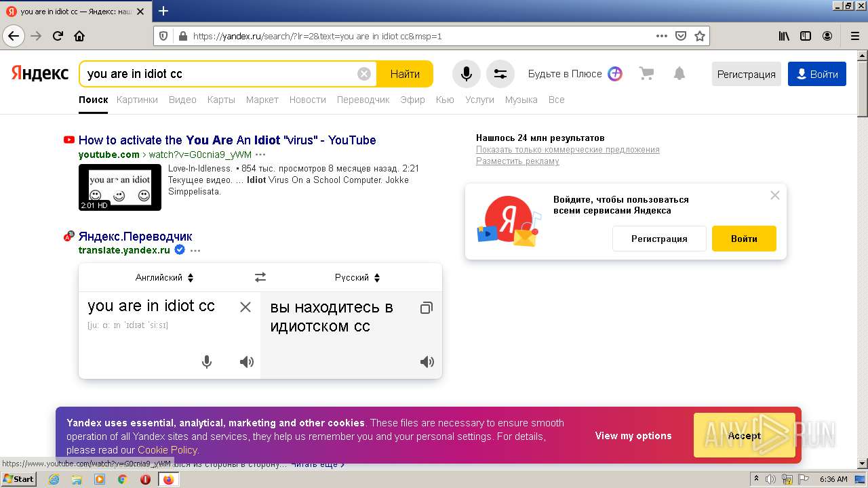Click the Будьте в Плюсе link
868x488 pixels.
coord(565,74)
